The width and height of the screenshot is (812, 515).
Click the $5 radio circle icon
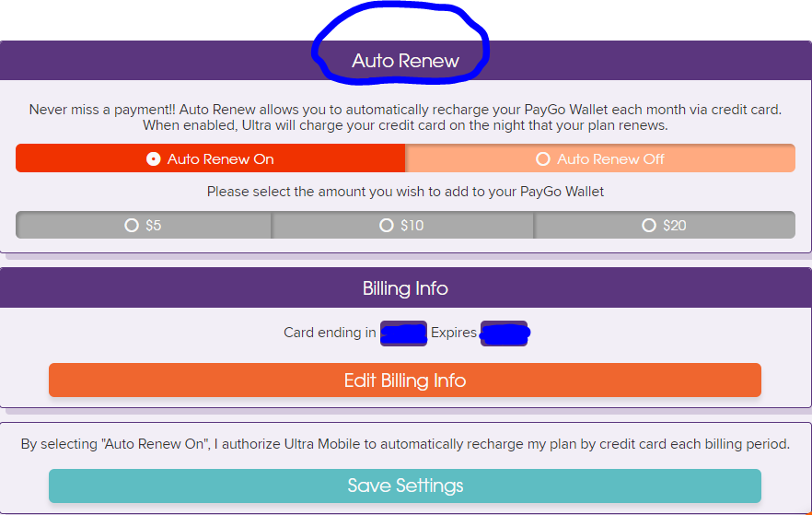[x=132, y=225]
